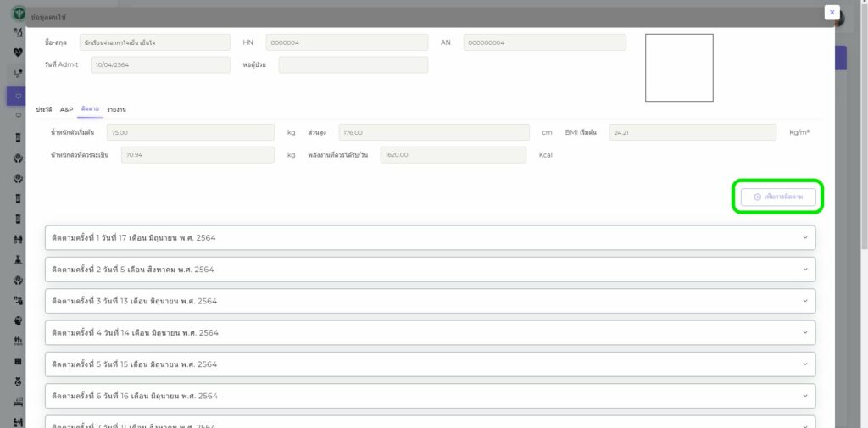868x428 pixels.
Task: Click the globe head icon in sidebar
Action: tap(18, 320)
